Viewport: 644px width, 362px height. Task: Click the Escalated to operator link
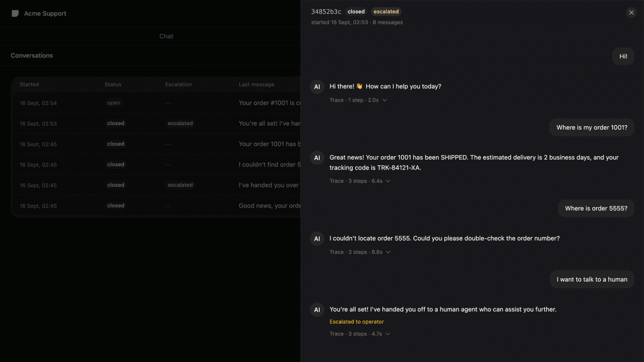pos(357,322)
